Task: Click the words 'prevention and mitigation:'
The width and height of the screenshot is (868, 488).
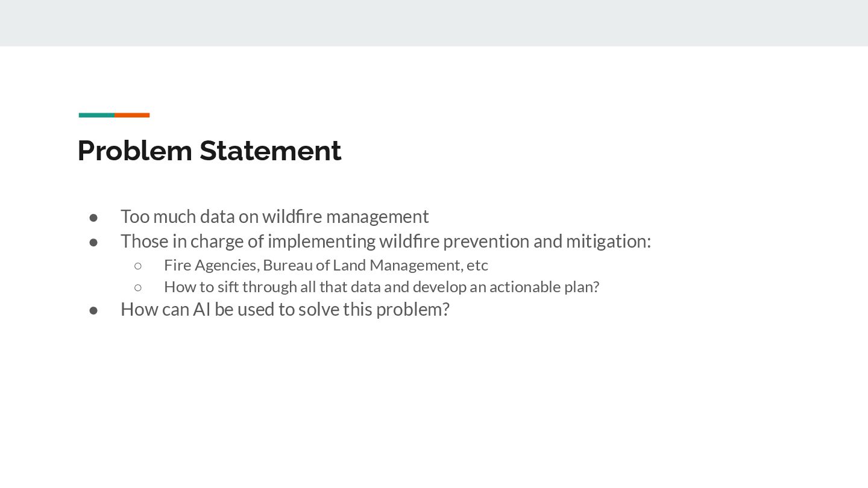Action: (x=547, y=241)
